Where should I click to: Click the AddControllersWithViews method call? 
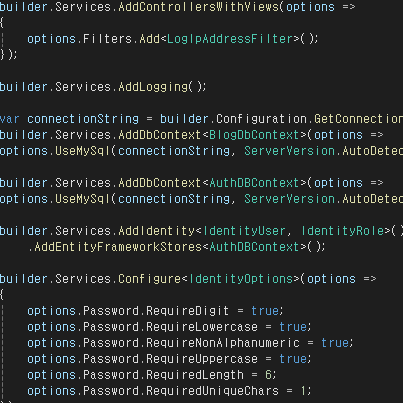tap(199, 7)
